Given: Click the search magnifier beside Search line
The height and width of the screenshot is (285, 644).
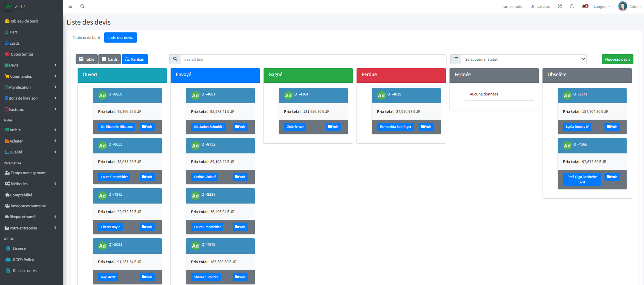Looking at the screenshot, I should click(x=175, y=59).
